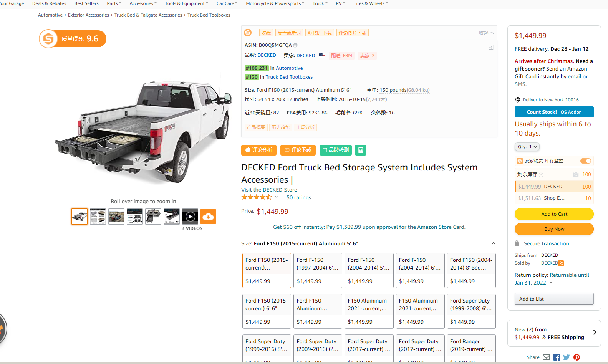The height and width of the screenshot is (364, 608).
Task: Click the Shop E... seller row at $1,511.63
Action: click(554, 198)
